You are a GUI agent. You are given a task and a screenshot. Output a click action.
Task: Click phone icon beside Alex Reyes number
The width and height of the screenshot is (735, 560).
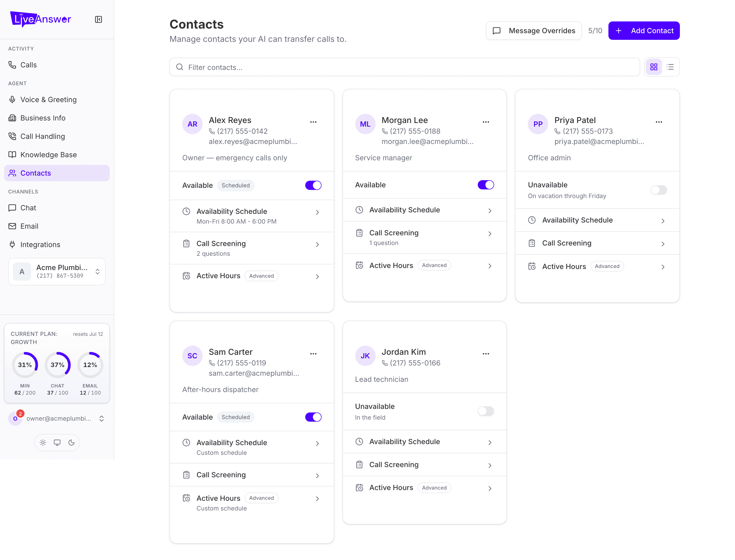[212, 131]
